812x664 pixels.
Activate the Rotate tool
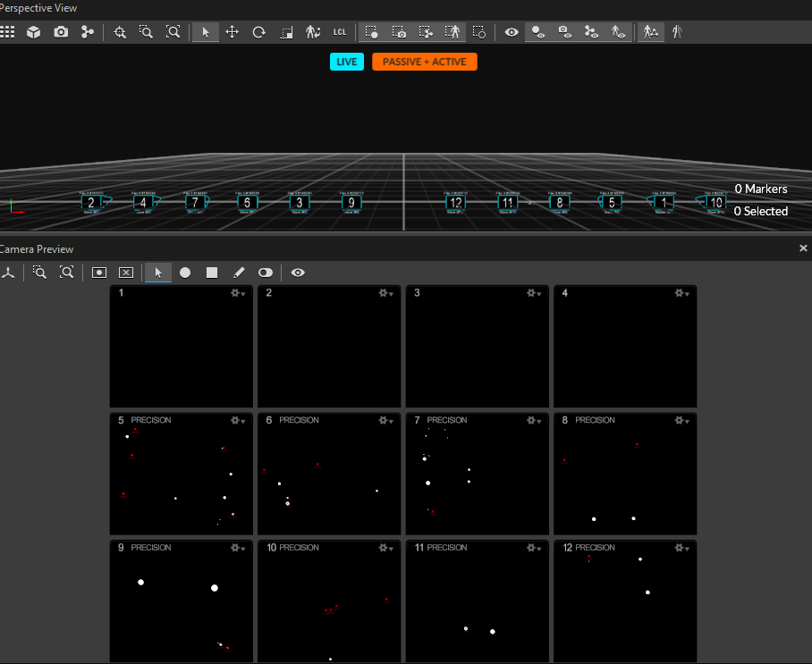pos(258,32)
